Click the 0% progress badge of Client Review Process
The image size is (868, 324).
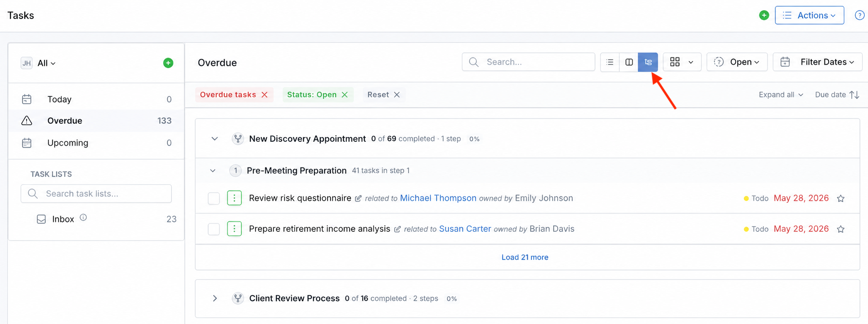[x=452, y=299]
